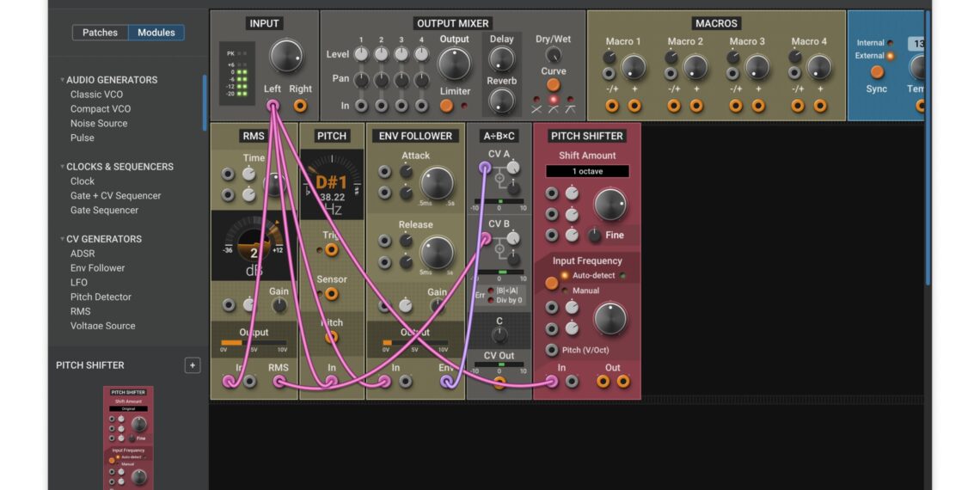Viewport: 980px width, 490px height.
Task: Click the A÷B×C CV Out jack
Action: point(499,382)
